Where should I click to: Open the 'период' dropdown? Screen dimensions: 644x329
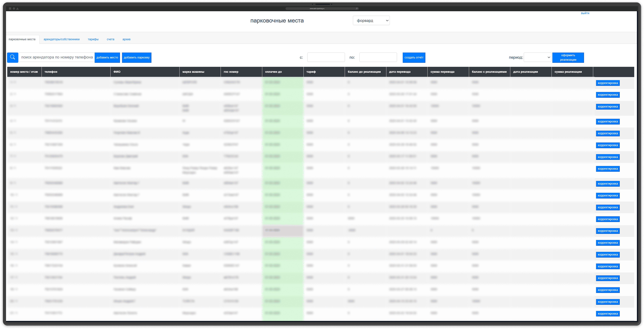coord(538,57)
